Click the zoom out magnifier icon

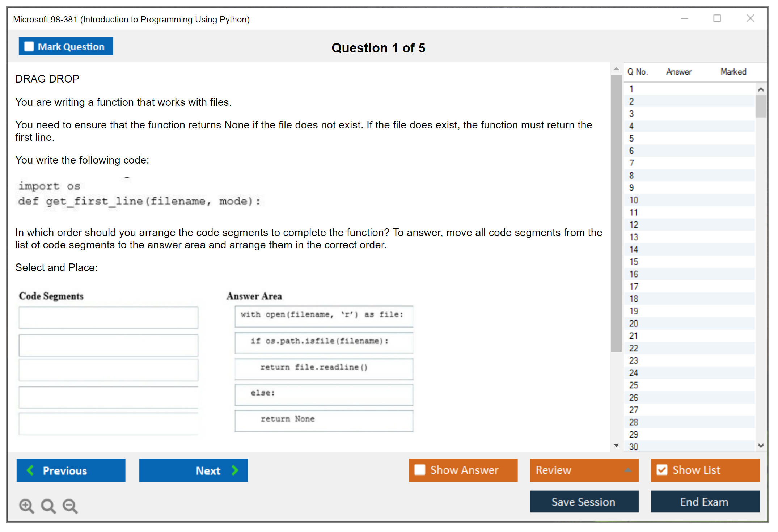70,506
